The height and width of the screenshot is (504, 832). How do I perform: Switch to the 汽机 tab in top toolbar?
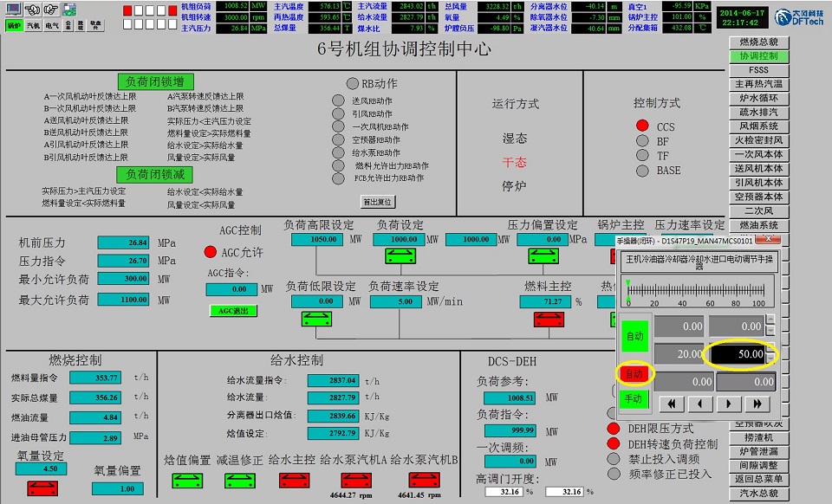click(34, 26)
